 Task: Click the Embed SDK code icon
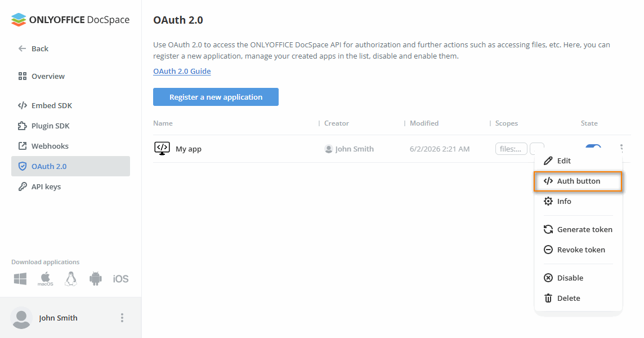[22, 105]
